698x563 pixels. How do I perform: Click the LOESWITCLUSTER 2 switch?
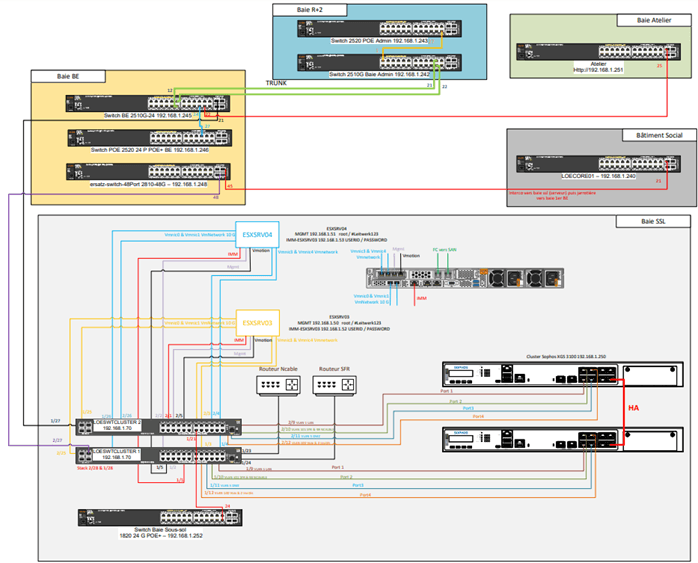point(155,426)
